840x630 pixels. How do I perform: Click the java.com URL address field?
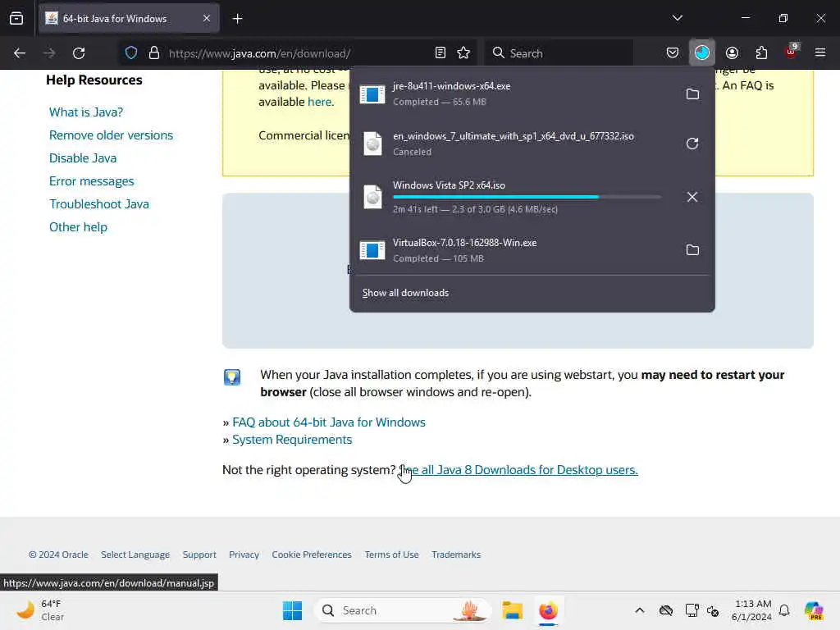tap(297, 53)
